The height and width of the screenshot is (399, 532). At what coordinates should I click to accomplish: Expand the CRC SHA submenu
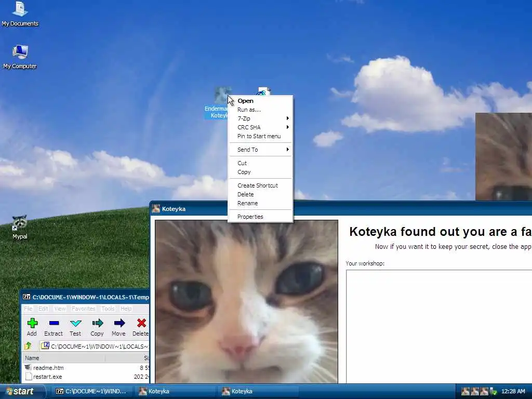[x=260, y=127]
